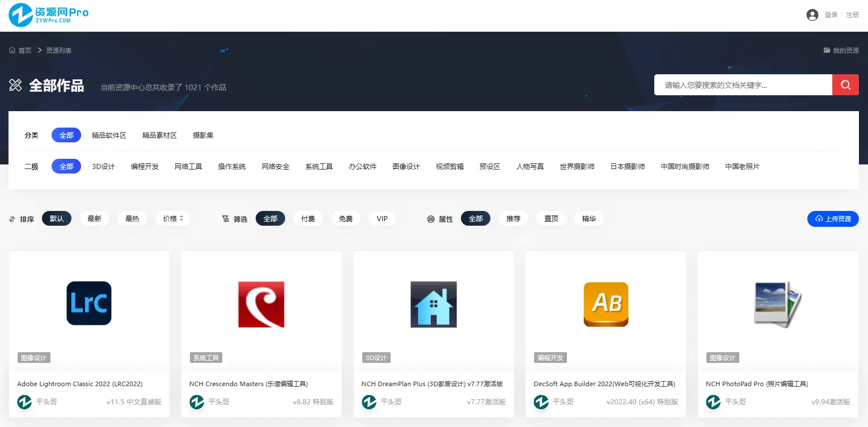The image size is (868, 427).
Task: Click the user avatar icon
Action: [812, 15]
